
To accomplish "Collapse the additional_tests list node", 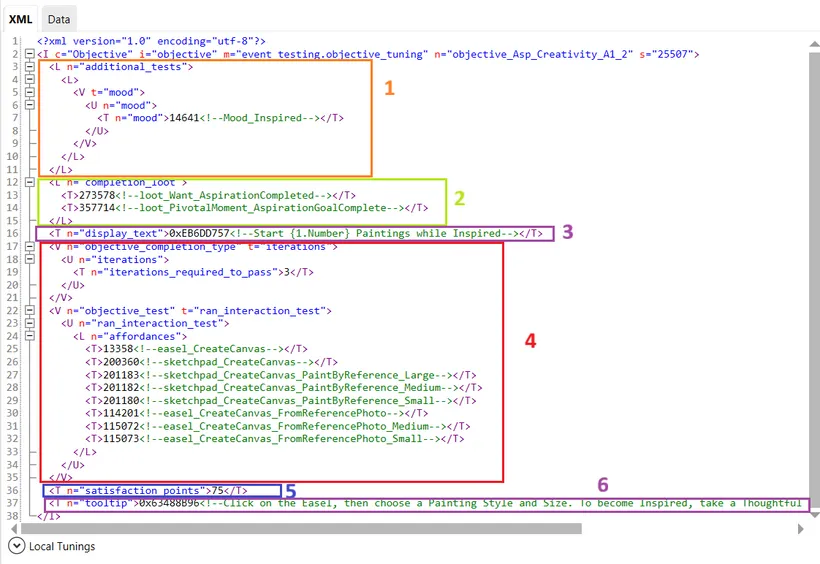I will click(x=30, y=66).
